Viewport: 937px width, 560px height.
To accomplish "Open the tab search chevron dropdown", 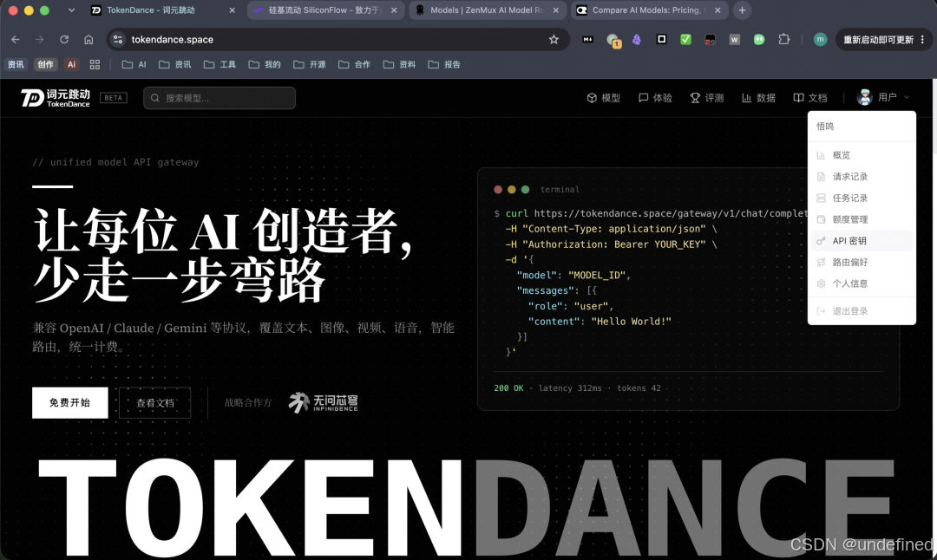I will (71, 10).
